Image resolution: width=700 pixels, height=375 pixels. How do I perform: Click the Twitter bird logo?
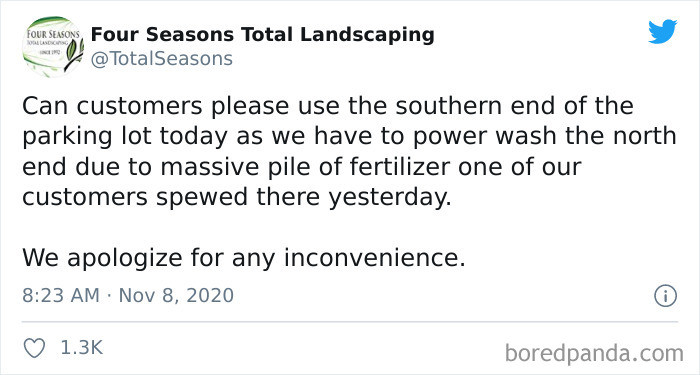(x=663, y=32)
